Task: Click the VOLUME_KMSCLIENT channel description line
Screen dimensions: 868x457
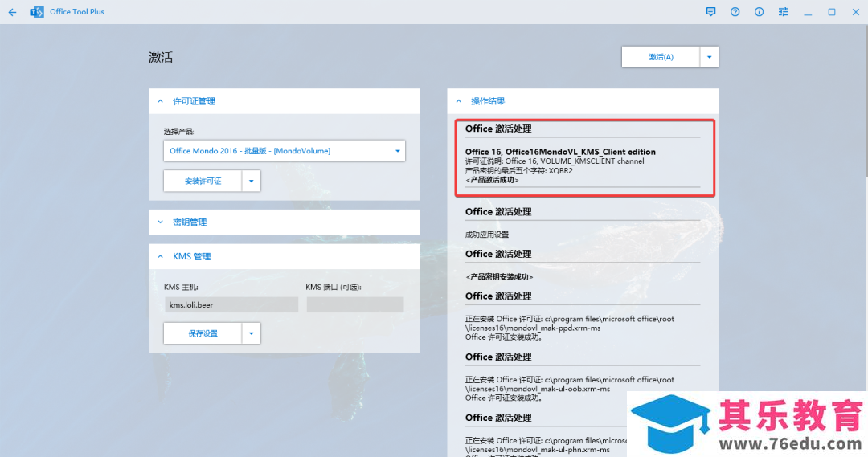Action: (x=554, y=161)
